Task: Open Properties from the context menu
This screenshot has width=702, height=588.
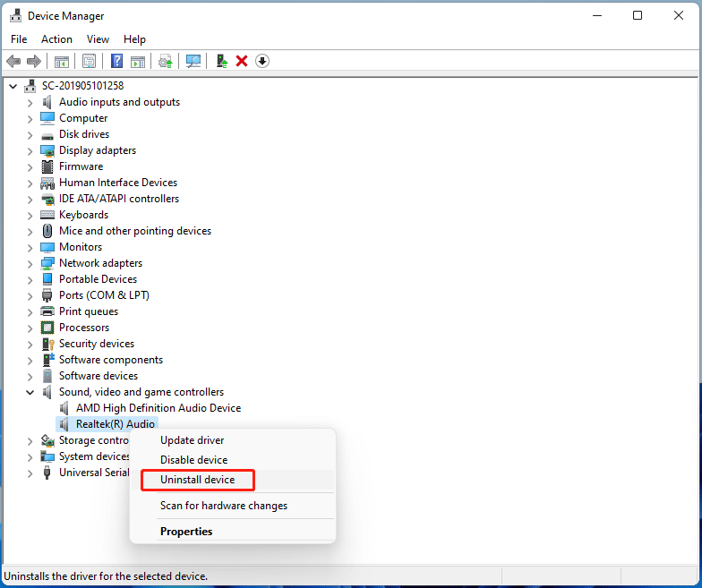Action: [x=233, y=532]
